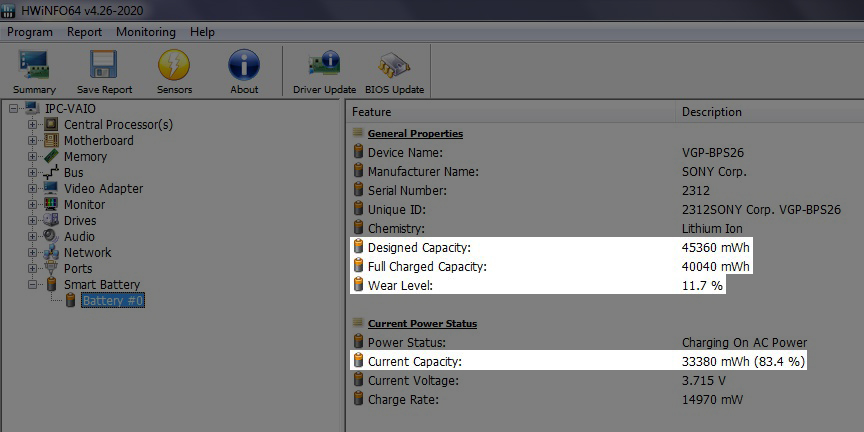Select the Unique ID row

click(x=606, y=209)
